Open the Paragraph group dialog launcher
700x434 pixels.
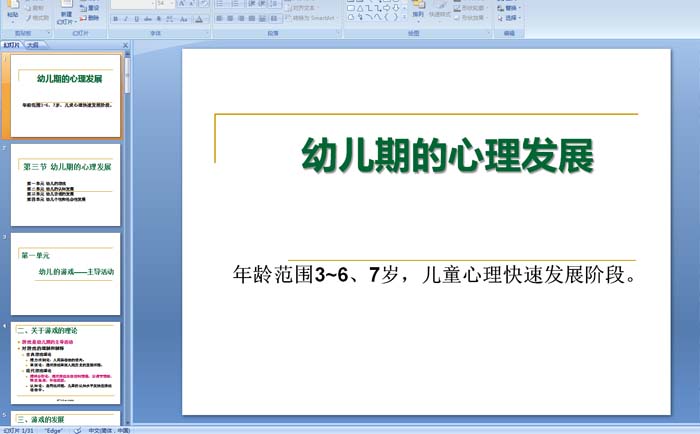pos(338,33)
